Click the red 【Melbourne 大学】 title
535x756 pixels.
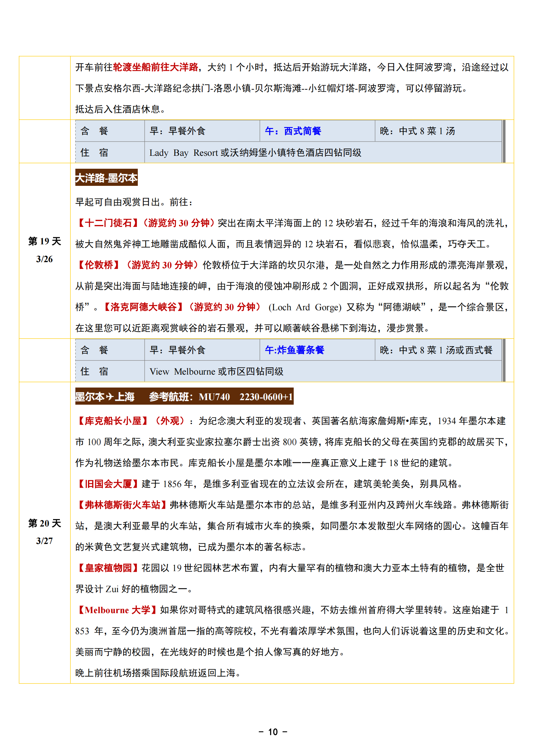[117, 610]
